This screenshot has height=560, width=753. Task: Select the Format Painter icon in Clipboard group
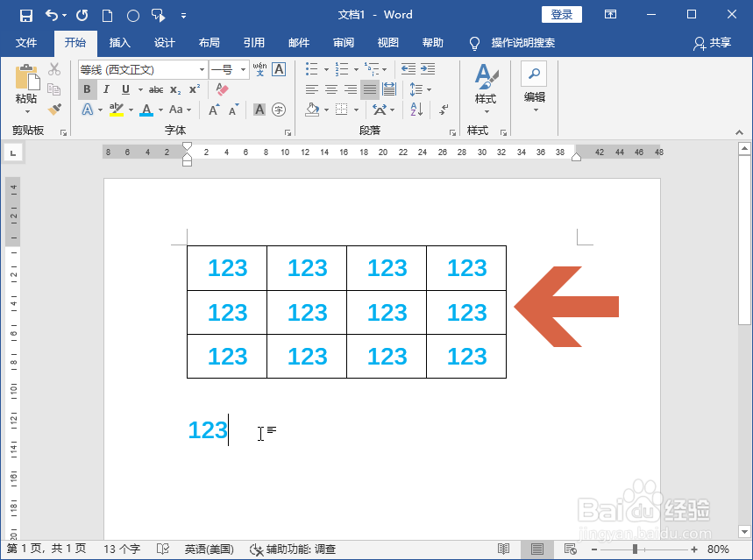point(53,110)
